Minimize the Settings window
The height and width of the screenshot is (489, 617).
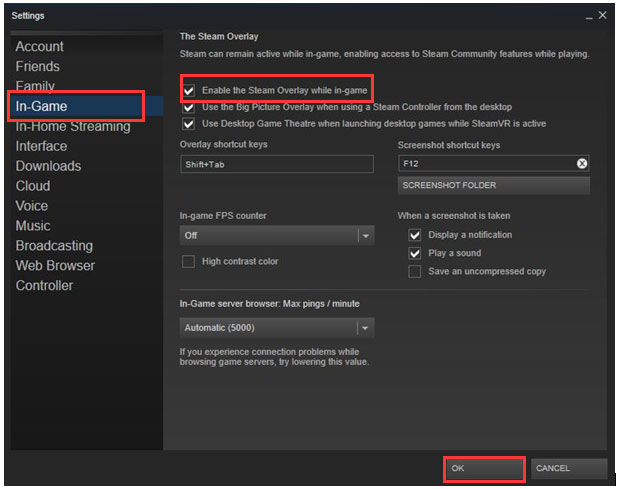click(589, 16)
